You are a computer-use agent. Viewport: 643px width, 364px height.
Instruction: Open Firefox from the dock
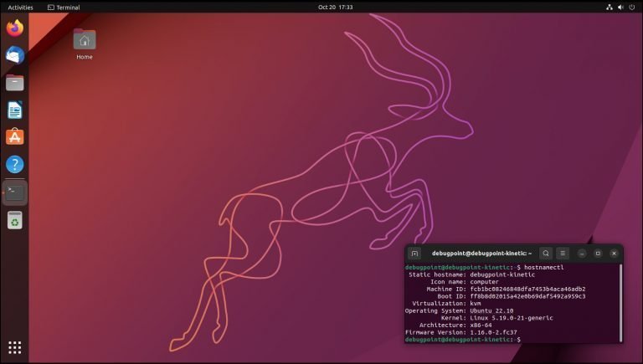coord(15,28)
